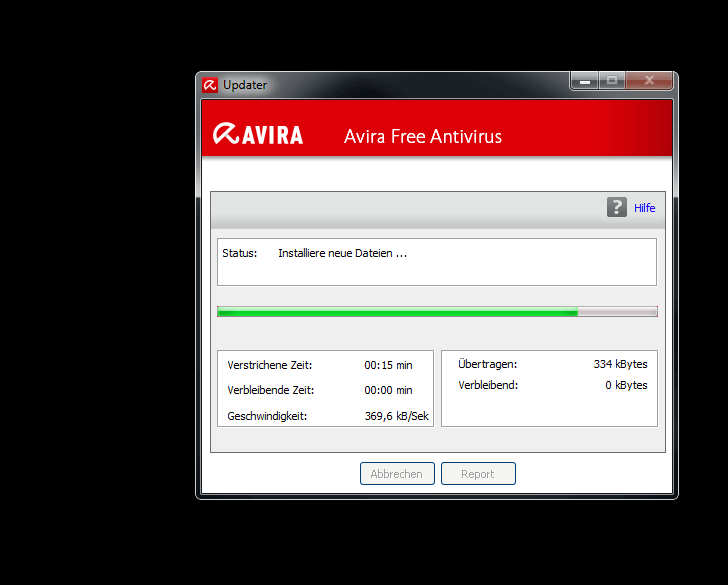Select the 'Installiere neue Dateien …' status text
This screenshot has width=728, height=585.
click(342, 254)
